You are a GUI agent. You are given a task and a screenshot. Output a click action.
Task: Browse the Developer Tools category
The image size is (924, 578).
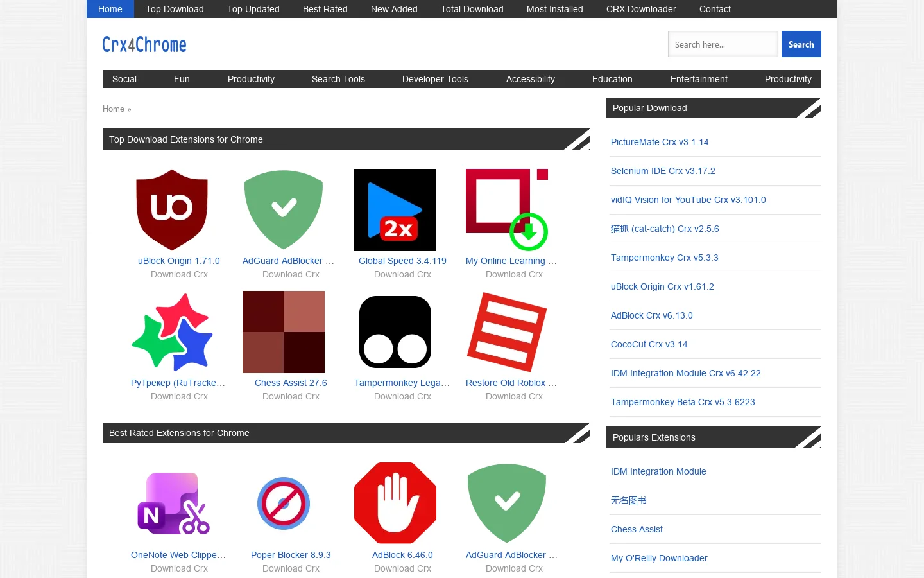pos(435,79)
